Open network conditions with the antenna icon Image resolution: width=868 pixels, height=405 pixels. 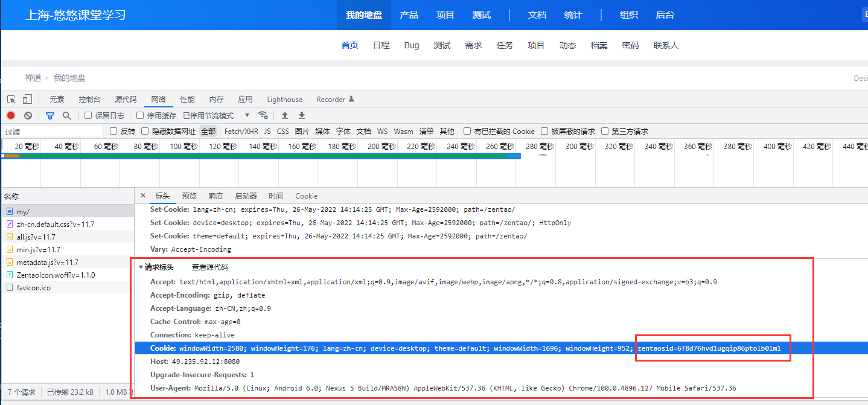tap(263, 116)
